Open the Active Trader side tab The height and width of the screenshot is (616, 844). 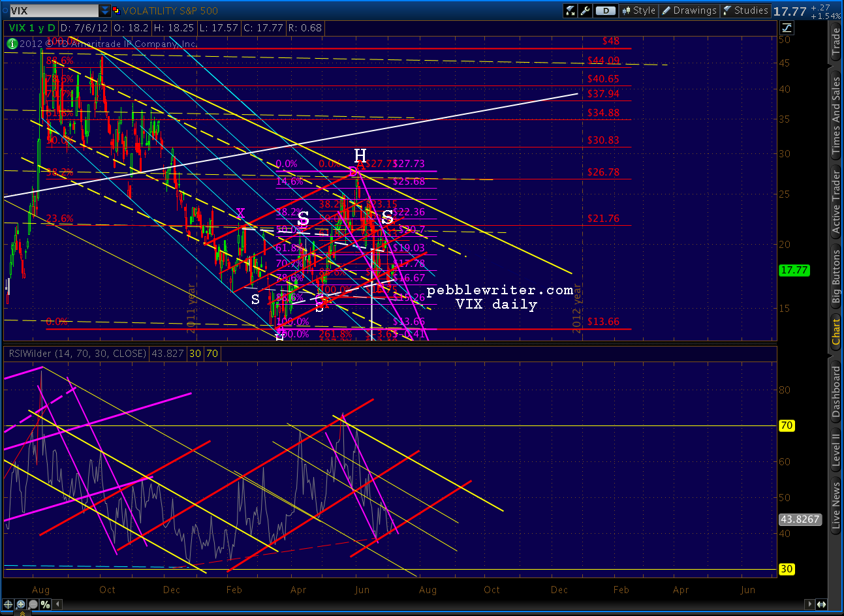(x=836, y=202)
